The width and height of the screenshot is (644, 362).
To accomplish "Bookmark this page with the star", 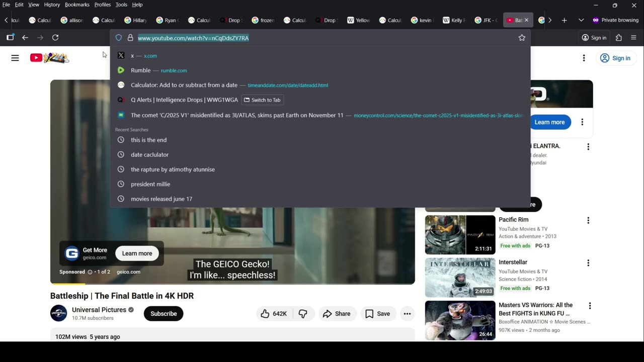I will 522,38.
